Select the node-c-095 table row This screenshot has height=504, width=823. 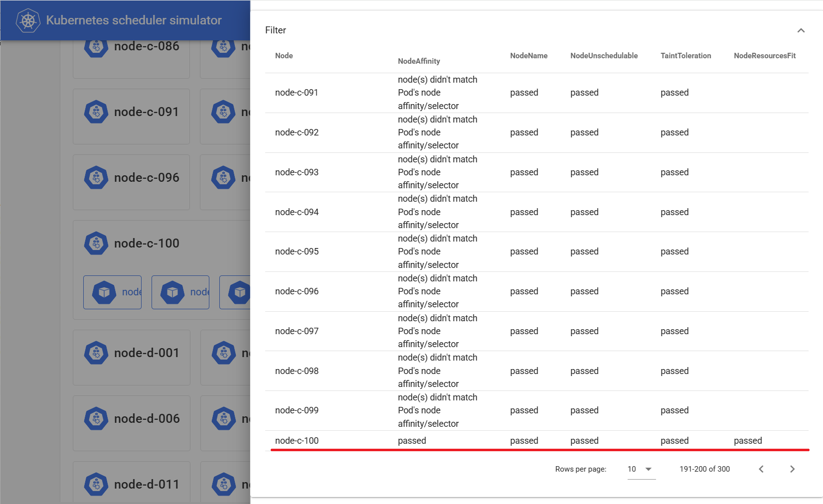[537, 252]
